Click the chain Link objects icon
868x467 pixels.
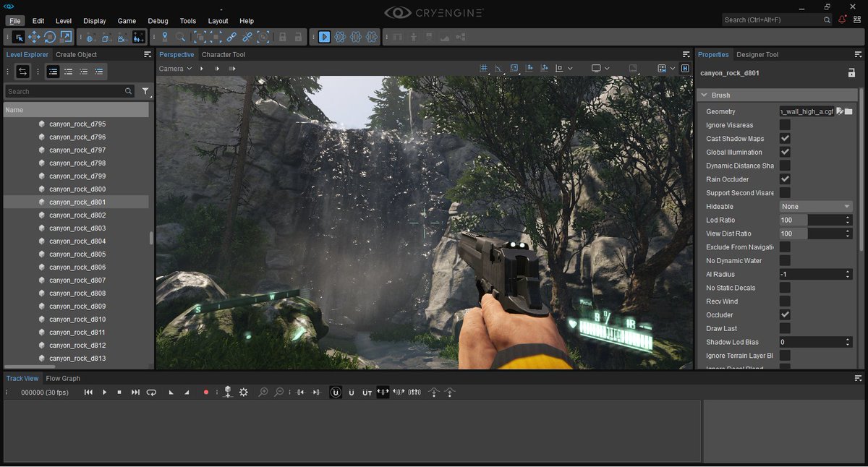(x=231, y=37)
